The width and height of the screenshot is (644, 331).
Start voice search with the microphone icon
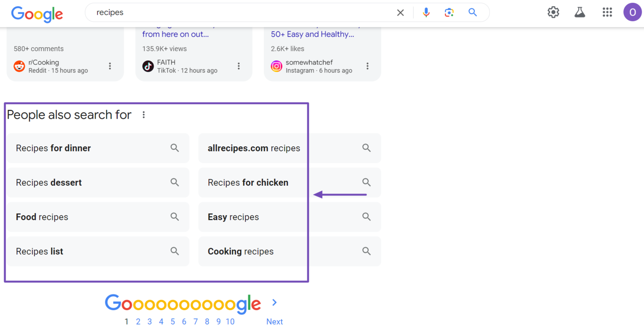tap(426, 13)
